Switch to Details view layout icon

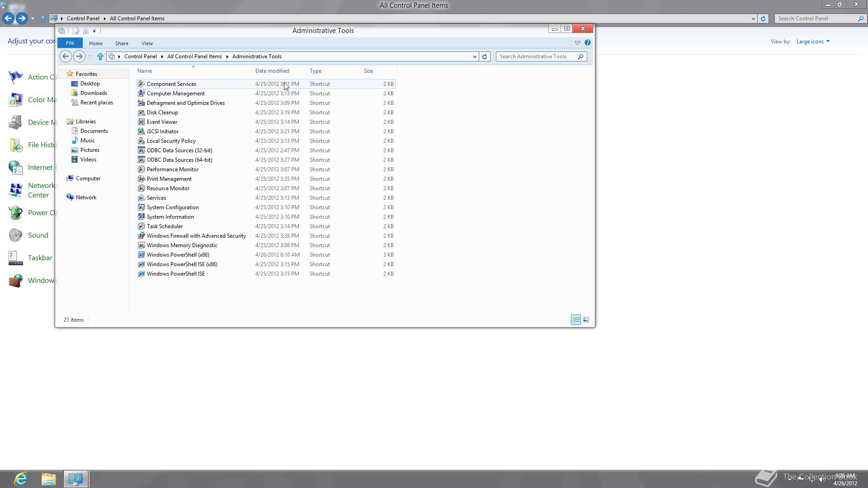coord(576,319)
